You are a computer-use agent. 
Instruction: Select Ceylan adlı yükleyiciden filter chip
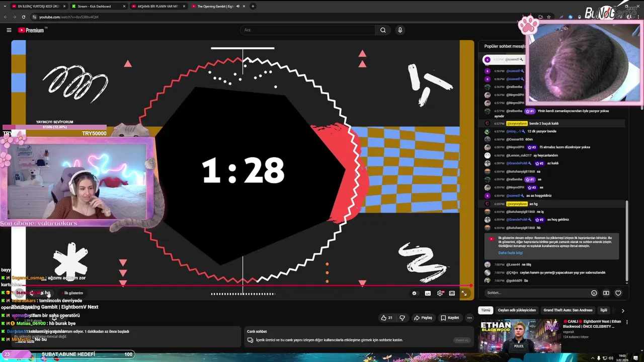point(517,310)
